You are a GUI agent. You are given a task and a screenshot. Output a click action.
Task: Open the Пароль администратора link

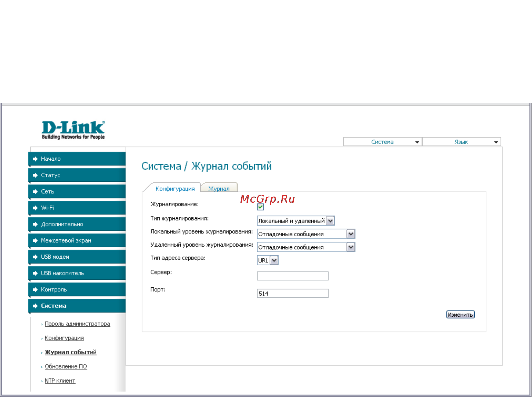pos(77,324)
